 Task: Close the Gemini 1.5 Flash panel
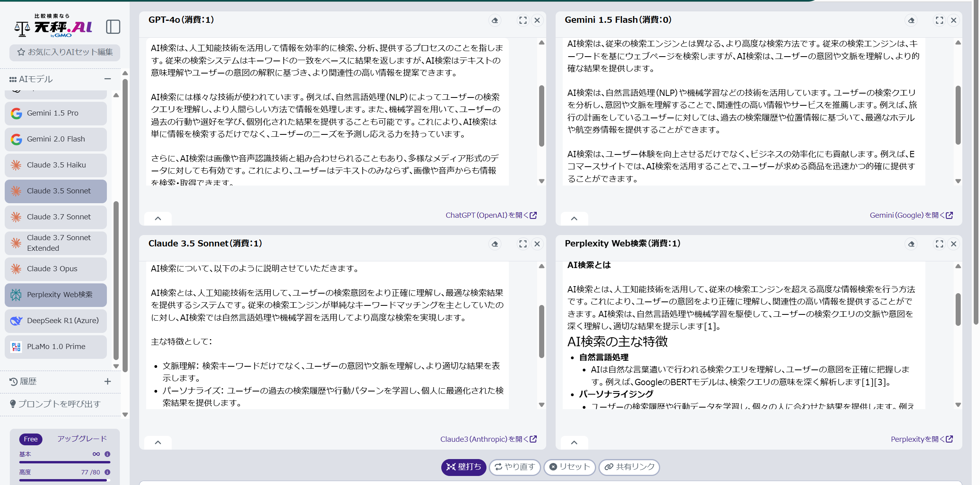coord(954,20)
